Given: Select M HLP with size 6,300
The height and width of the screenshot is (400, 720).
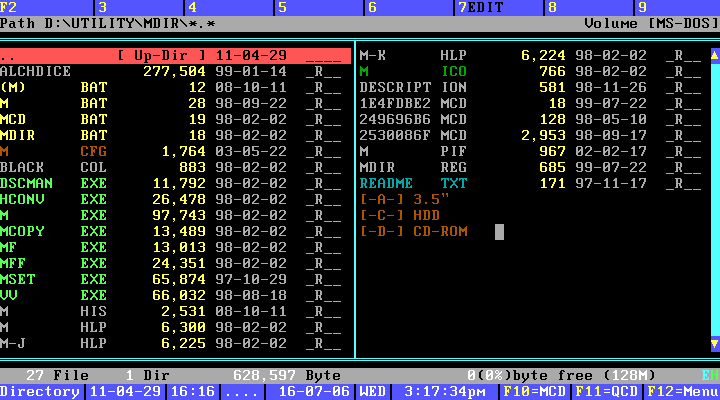Looking at the screenshot, I should [175, 327].
